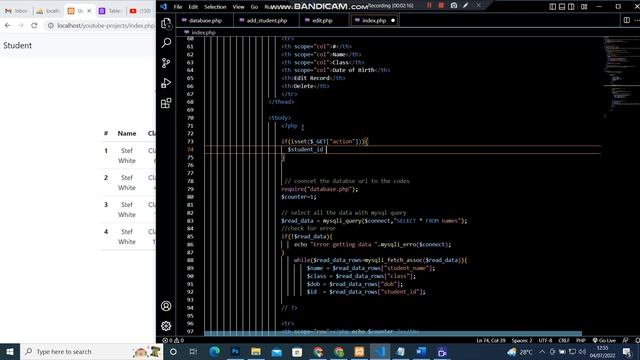Image resolution: width=640 pixels, height=360 pixels.
Task: Open the Spaces: 2 indentation picker
Action: click(x=522, y=340)
